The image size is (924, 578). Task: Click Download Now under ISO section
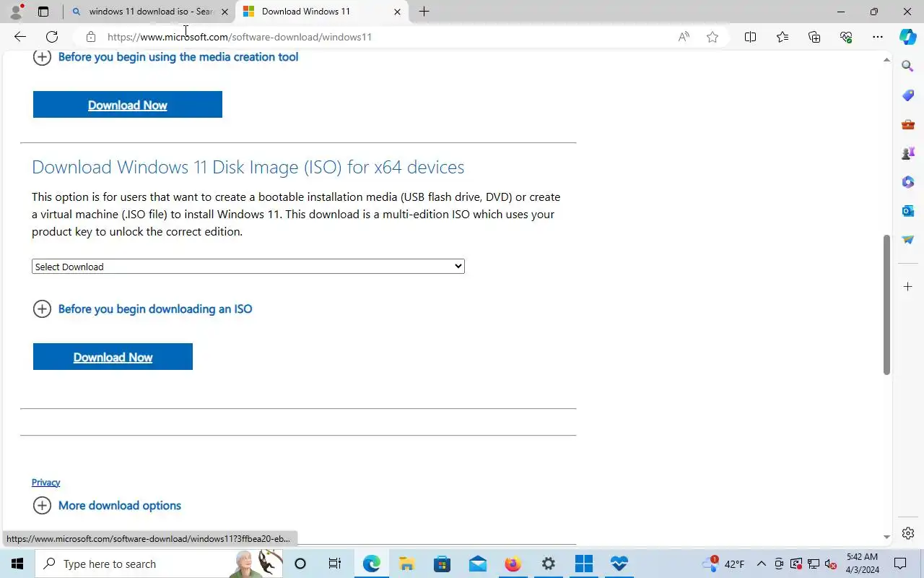tap(113, 357)
